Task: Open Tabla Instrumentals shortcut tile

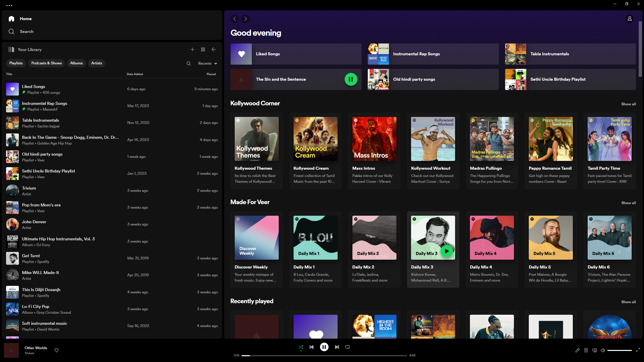Action: [x=570, y=54]
